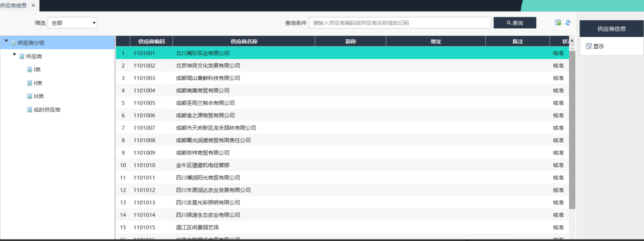Click the 显示 document search icon
The height and width of the screenshot is (241, 644).
589,46
